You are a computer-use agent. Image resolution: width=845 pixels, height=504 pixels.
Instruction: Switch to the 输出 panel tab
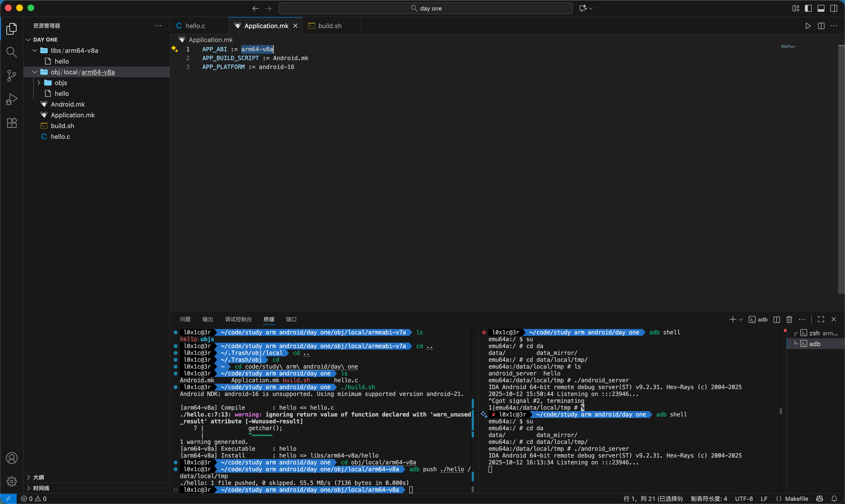[x=208, y=319]
